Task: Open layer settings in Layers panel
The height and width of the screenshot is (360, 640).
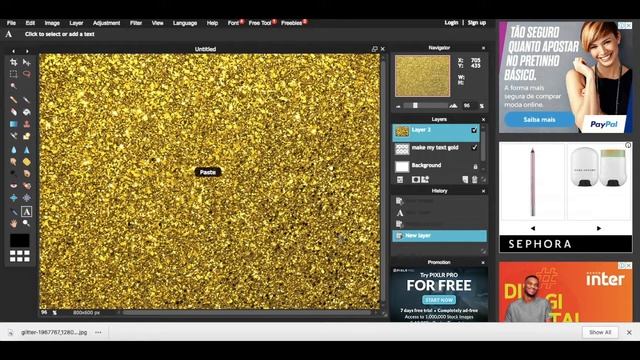Action: point(400,180)
